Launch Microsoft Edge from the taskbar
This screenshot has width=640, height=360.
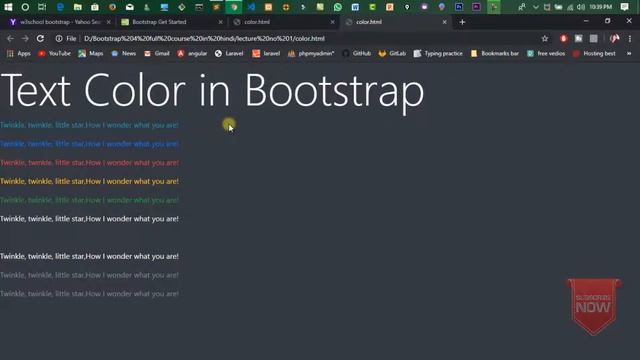(60, 7)
